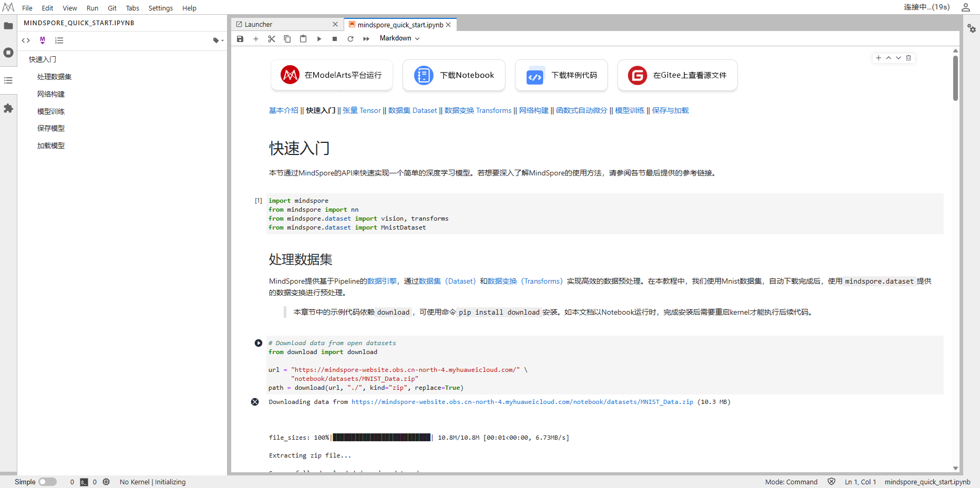Image resolution: width=980 pixels, height=488 pixels.
Task: Open the 保存与加载 link
Action: (670, 110)
